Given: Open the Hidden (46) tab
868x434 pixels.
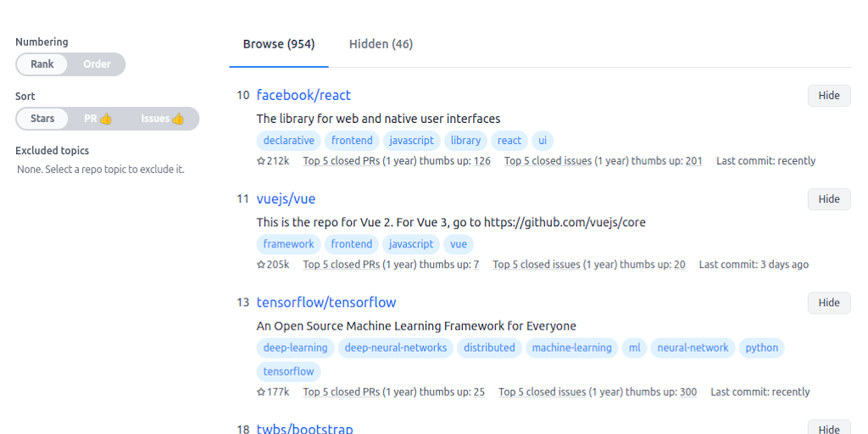Looking at the screenshot, I should pyautogui.click(x=381, y=44).
